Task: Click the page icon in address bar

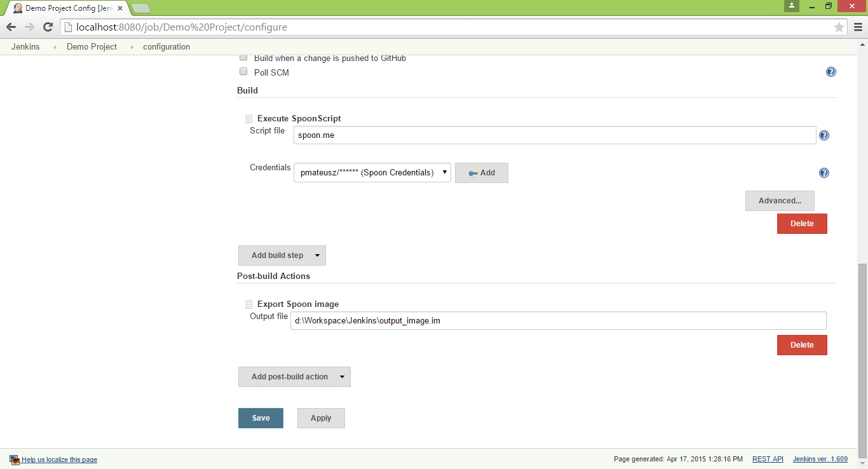Action: click(68, 27)
